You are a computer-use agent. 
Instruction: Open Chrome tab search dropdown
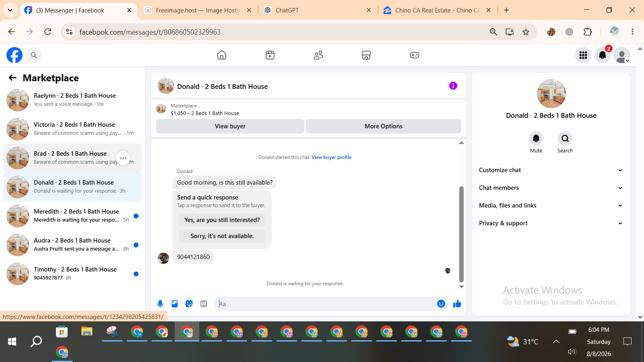pyautogui.click(x=10, y=10)
